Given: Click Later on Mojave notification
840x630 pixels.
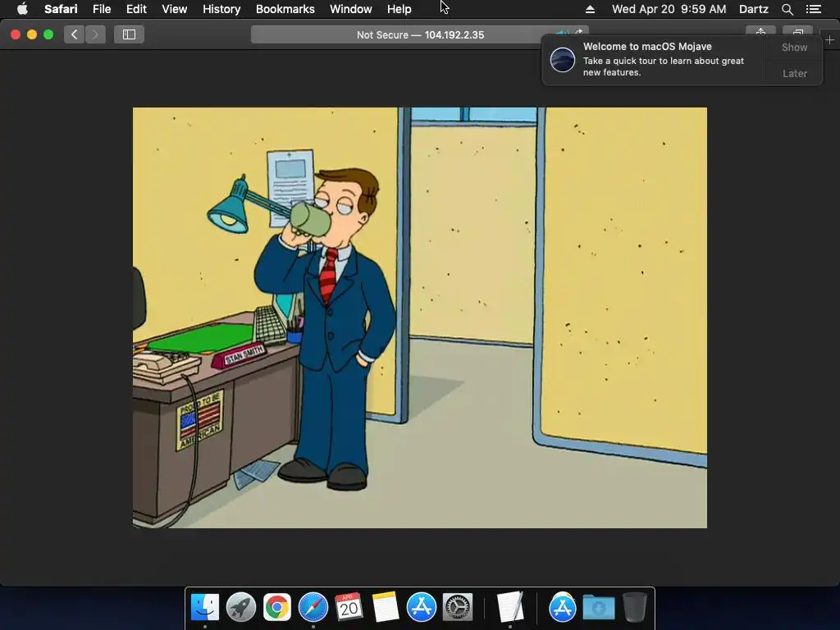Looking at the screenshot, I should (794, 73).
